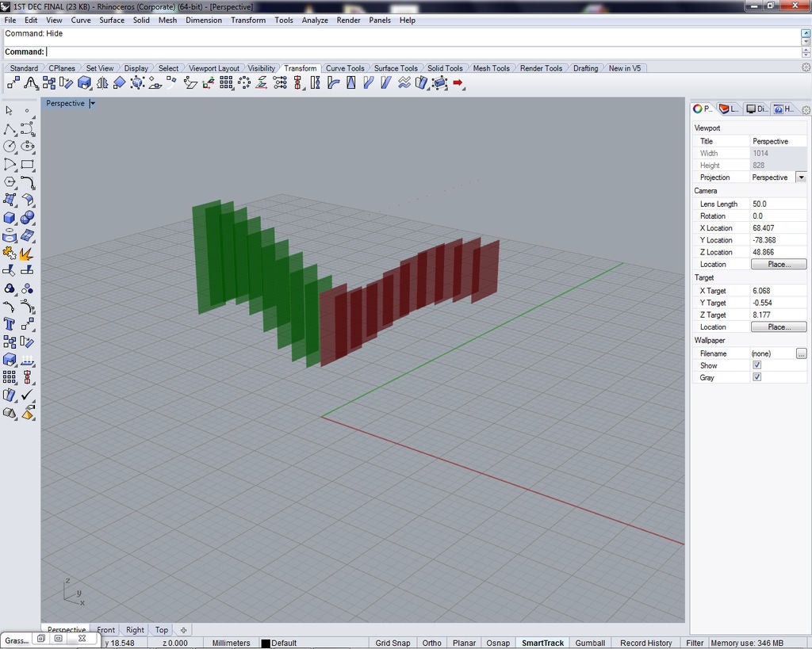
Task: Select the Rectangle tool in left sidebar
Action: pyautogui.click(x=28, y=165)
